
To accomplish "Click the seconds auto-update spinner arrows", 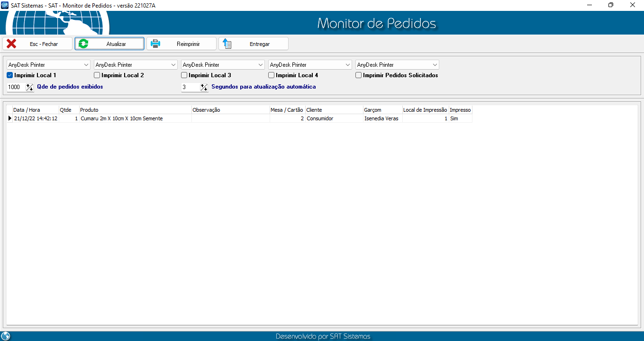I will pos(204,87).
